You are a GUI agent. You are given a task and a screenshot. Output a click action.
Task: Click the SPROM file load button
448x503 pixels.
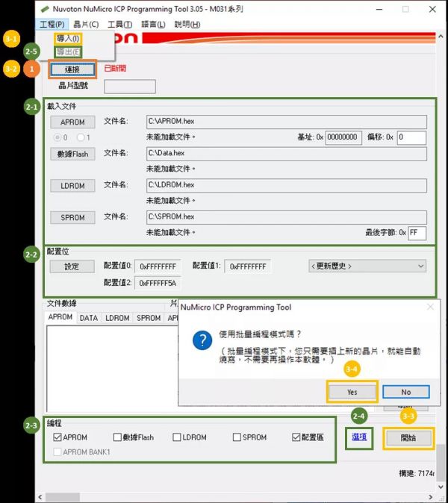pos(72,217)
